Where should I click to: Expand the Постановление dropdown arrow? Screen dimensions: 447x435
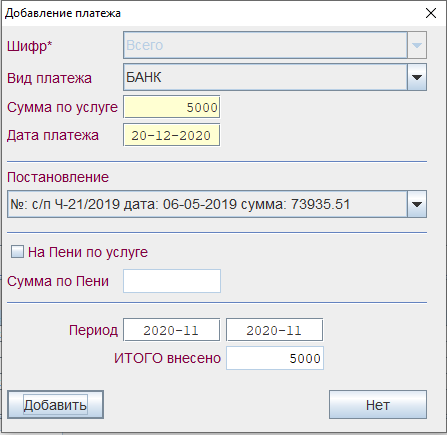click(x=417, y=204)
